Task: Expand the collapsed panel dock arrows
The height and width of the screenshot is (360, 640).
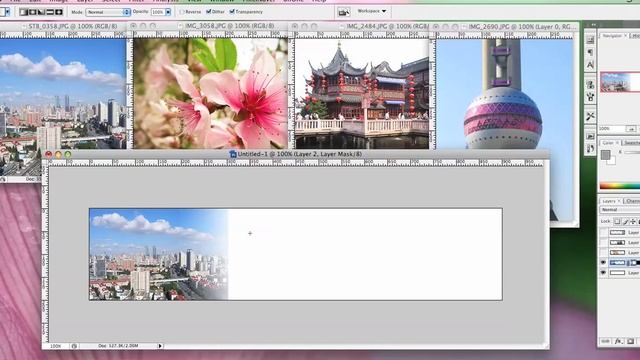Action: [593, 24]
